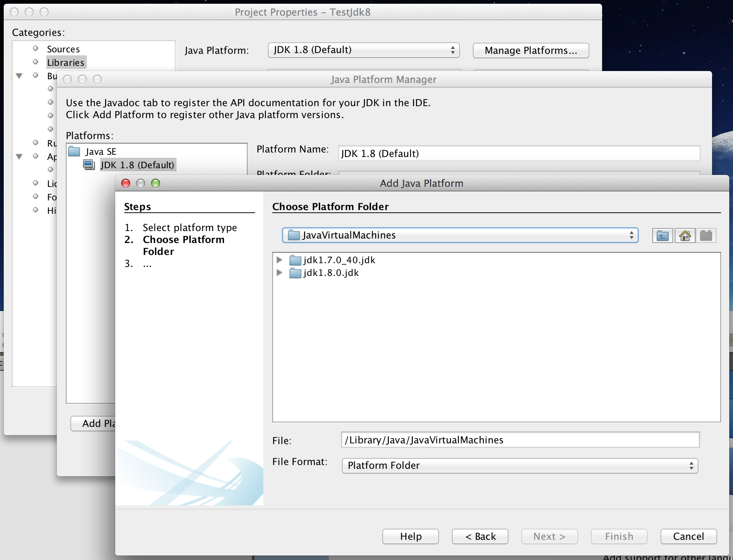Expand the jdk1.7.0_40.jdk tree node
The width and height of the screenshot is (733, 560).
(x=279, y=260)
